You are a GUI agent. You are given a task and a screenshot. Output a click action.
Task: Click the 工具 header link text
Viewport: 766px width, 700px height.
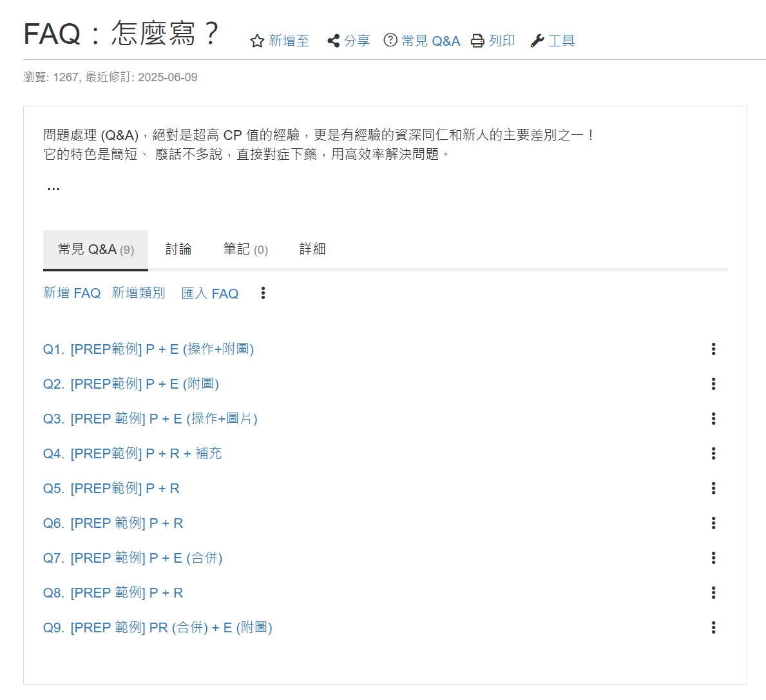(x=561, y=41)
